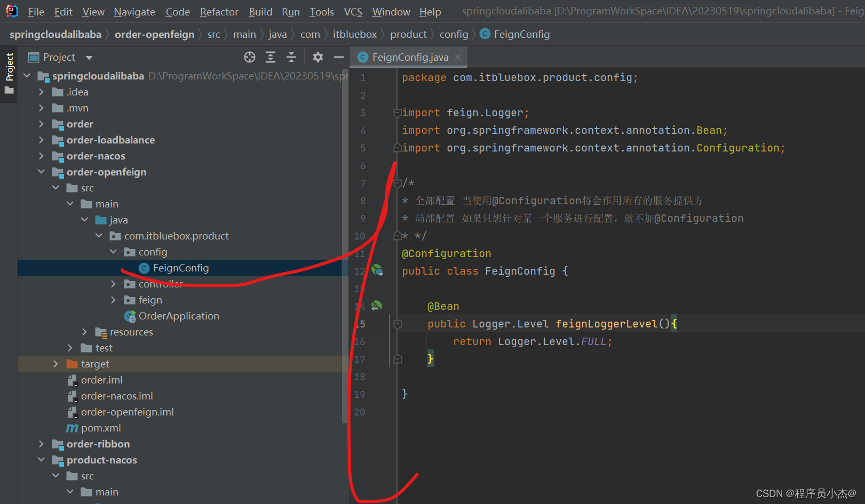Expand the .idea folder
Image resolution: width=865 pixels, height=504 pixels.
tap(42, 92)
